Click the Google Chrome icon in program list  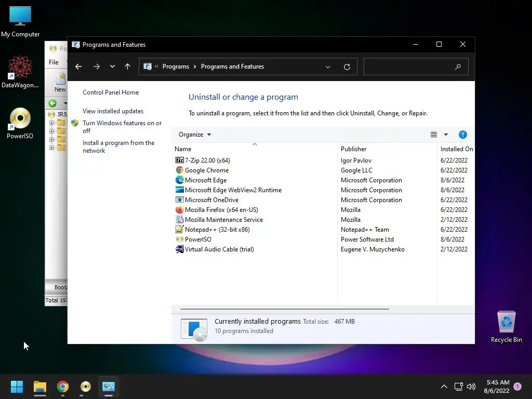179,170
